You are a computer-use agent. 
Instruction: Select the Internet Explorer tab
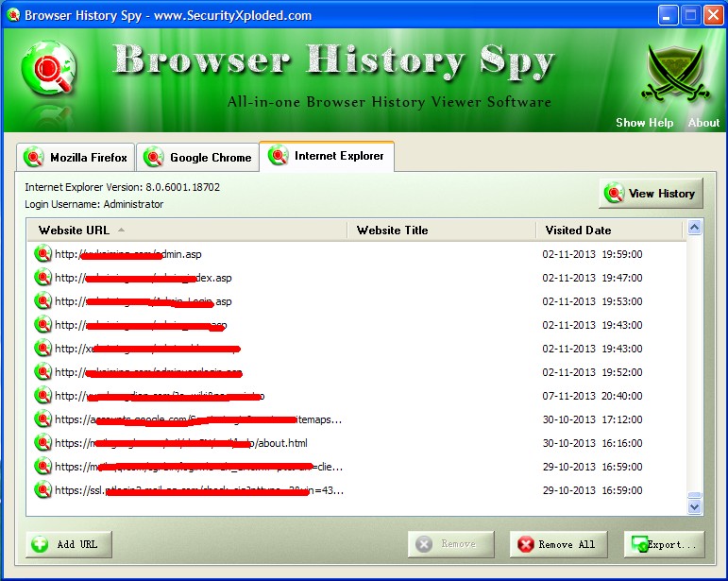point(327,156)
